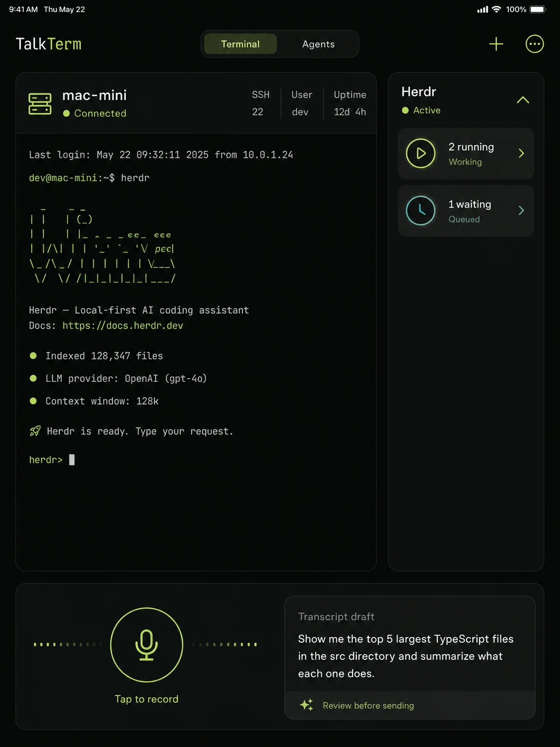Open the 2 running agents chevron

coord(521,153)
